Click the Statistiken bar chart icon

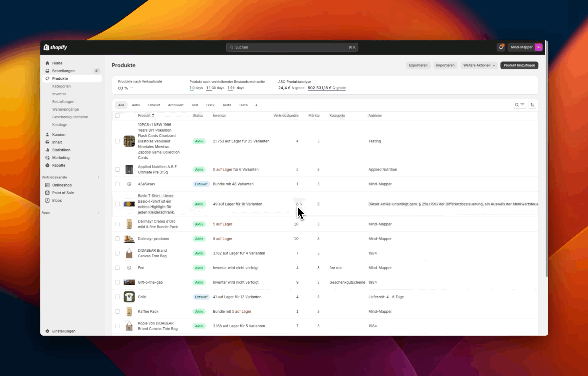[x=47, y=150]
